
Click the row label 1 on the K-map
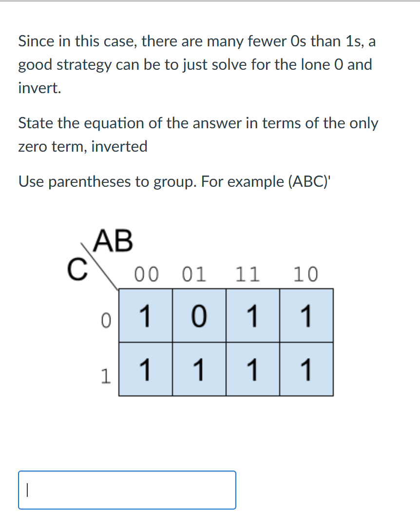point(106,375)
